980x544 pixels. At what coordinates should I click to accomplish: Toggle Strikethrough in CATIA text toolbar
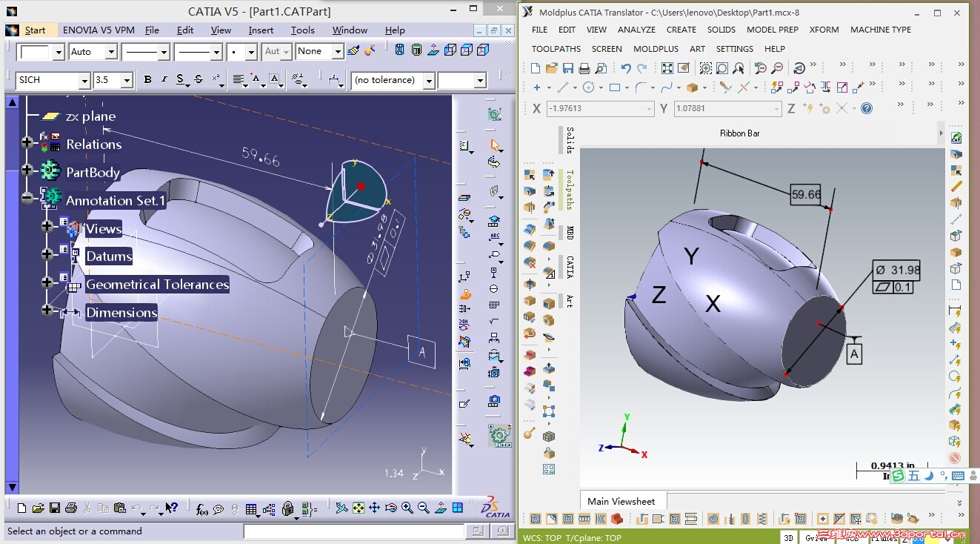coord(198,79)
